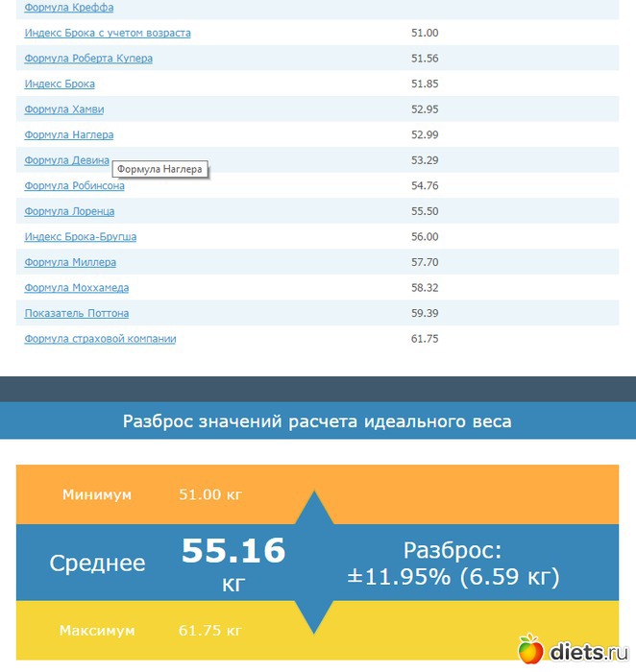Open the Формула Моххамеда link
The image size is (636, 672).
(76, 288)
